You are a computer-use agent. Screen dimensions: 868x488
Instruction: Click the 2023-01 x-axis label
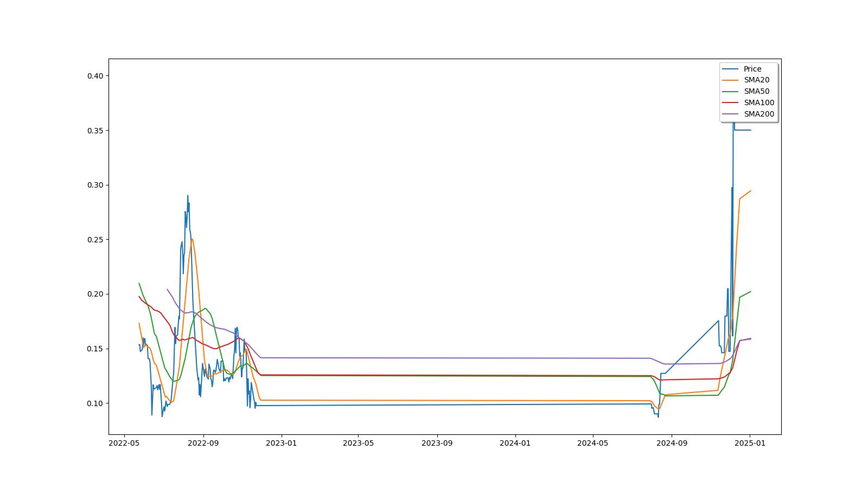point(281,443)
